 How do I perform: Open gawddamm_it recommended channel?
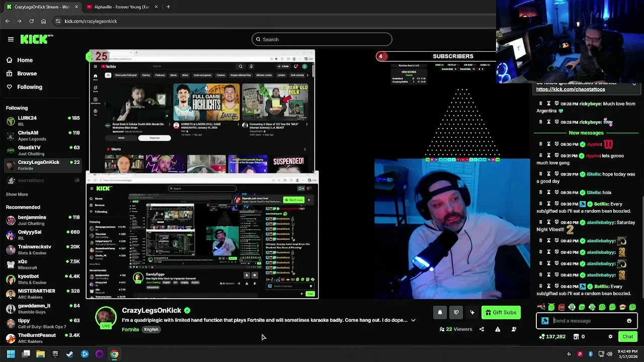[x=43, y=308]
